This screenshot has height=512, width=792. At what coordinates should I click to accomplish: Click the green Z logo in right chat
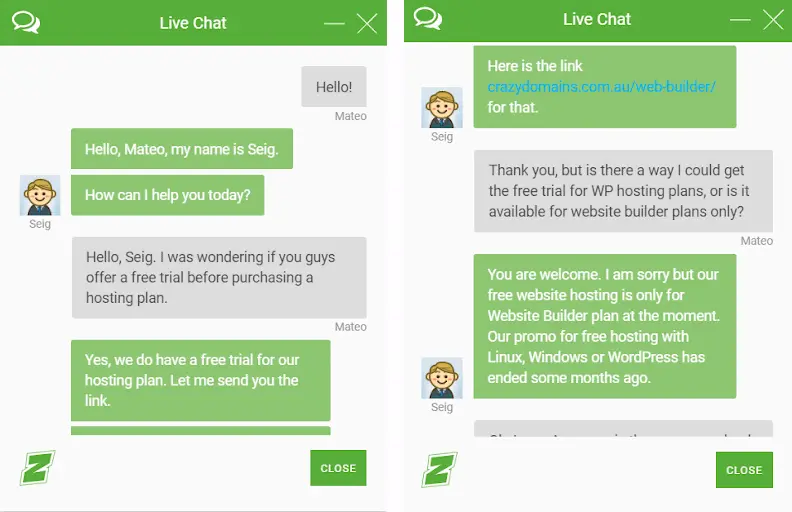coord(439,470)
